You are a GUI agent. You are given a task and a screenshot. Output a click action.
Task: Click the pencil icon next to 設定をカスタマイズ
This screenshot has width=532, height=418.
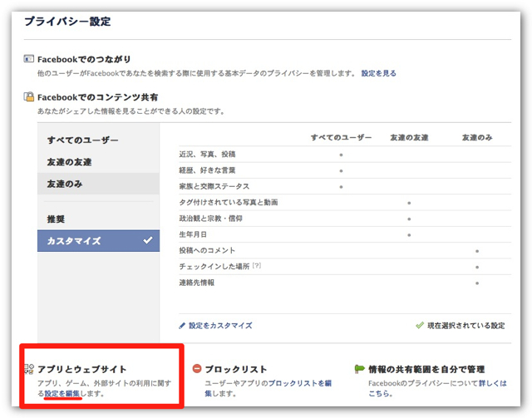pyautogui.click(x=183, y=326)
